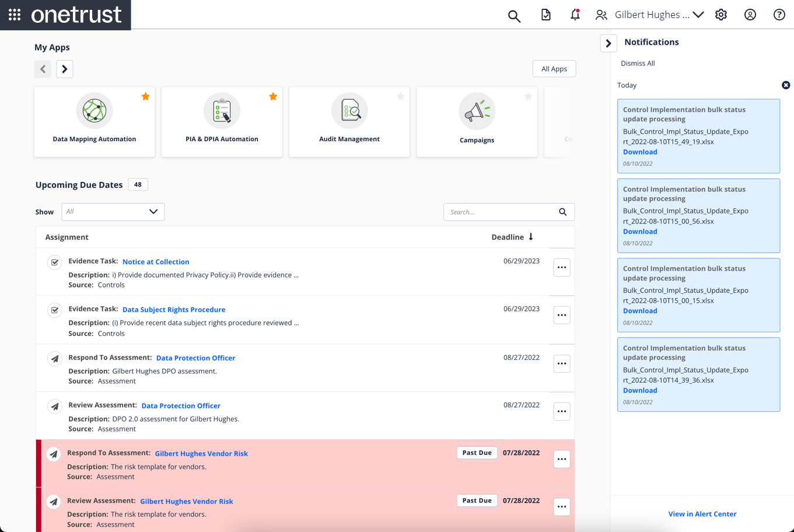The height and width of the screenshot is (532, 794).
Task: Click the search magnifier in top bar
Action: tap(513, 15)
